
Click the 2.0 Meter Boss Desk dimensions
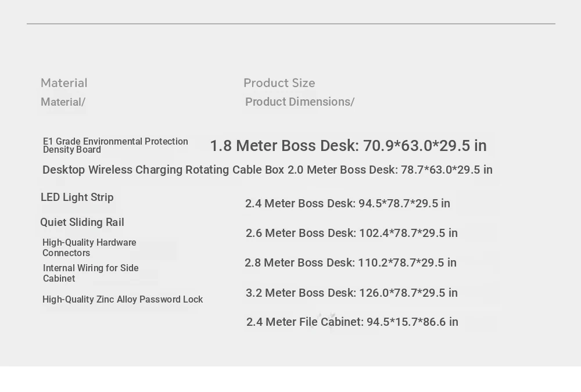pos(390,170)
